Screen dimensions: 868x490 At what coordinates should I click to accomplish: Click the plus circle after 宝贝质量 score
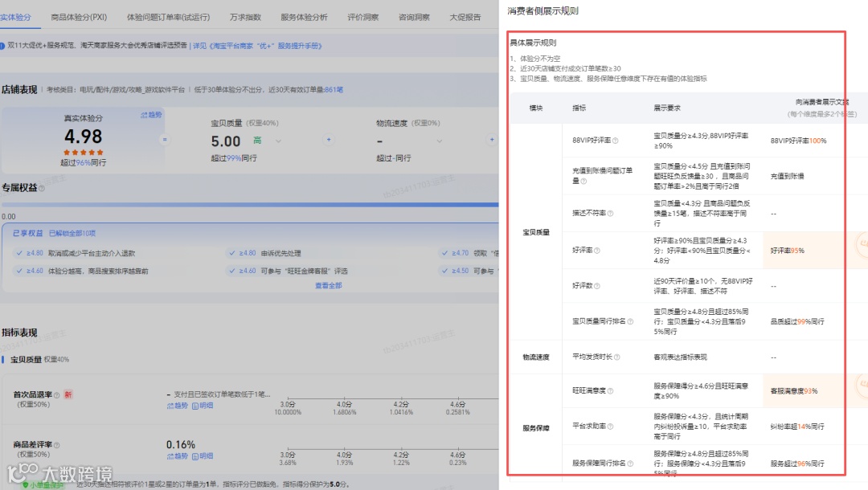click(x=329, y=139)
